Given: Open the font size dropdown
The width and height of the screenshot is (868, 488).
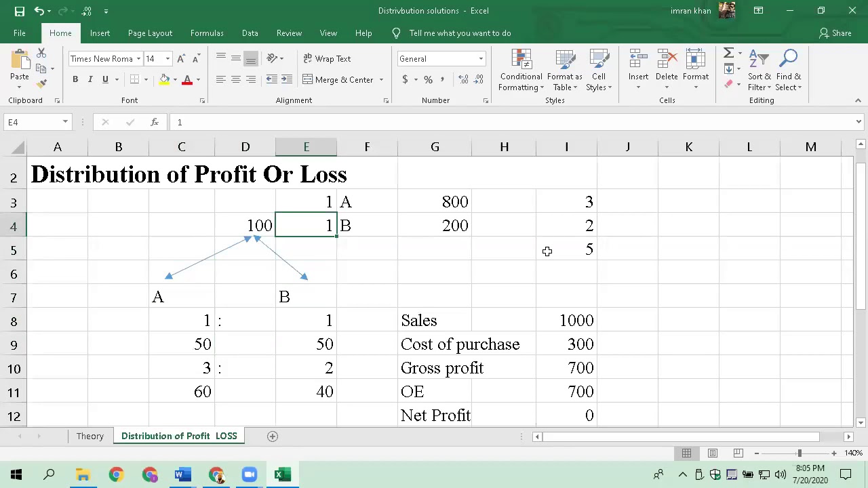Looking at the screenshot, I should [167, 59].
